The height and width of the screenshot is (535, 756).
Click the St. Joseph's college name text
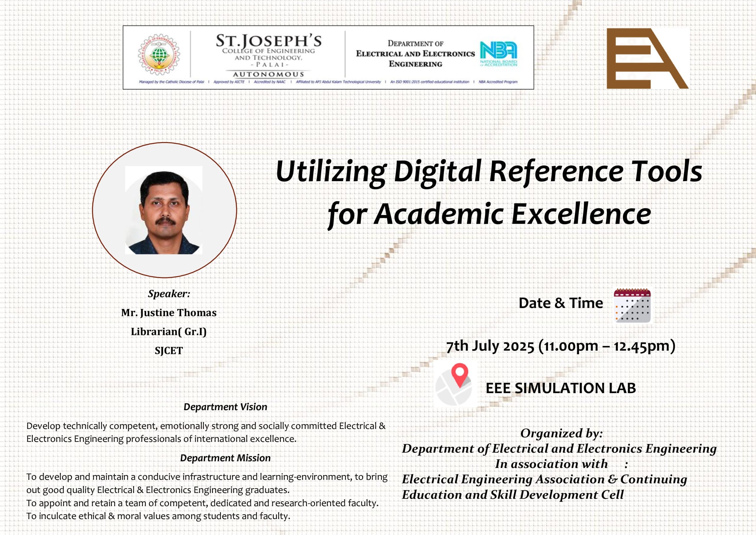[x=268, y=41]
